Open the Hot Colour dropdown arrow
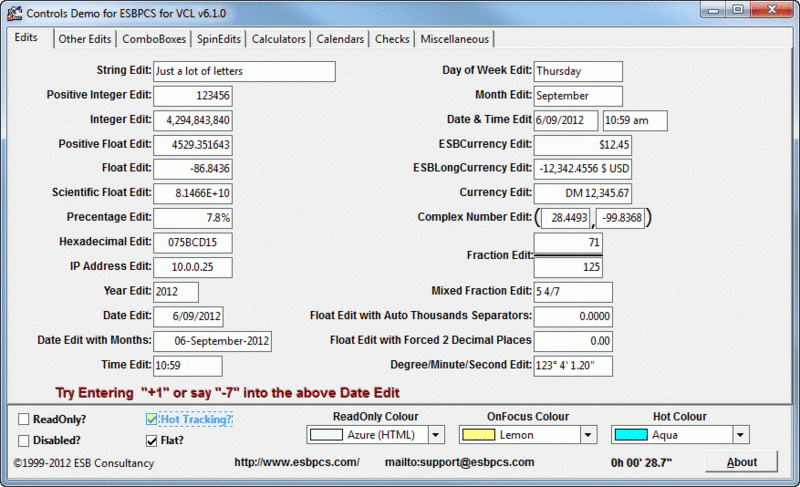Screen dimensions: 800x487 click(x=740, y=435)
